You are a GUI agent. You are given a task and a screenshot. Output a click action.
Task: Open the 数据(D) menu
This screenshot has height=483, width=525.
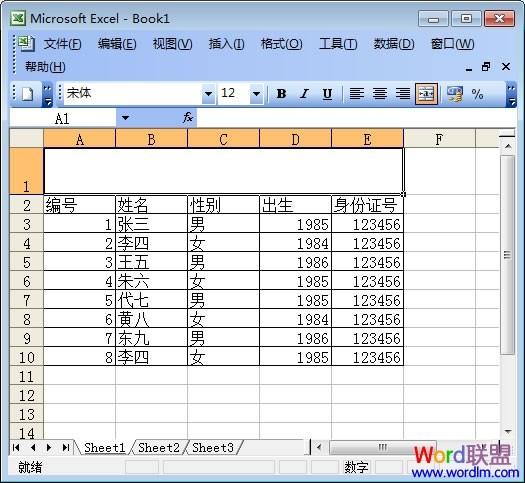click(394, 44)
